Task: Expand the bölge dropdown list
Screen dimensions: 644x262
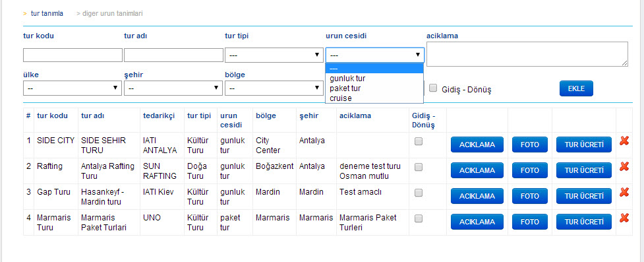Action: (x=274, y=88)
